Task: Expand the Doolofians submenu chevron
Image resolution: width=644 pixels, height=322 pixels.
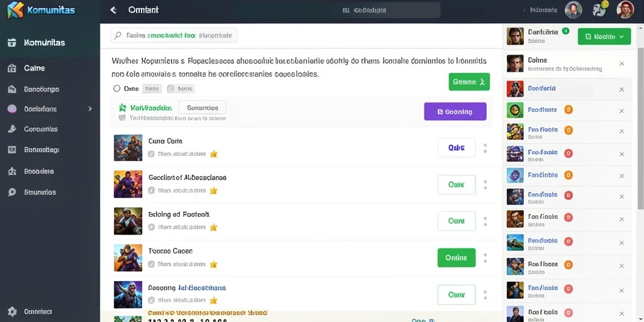Action: click(x=90, y=109)
